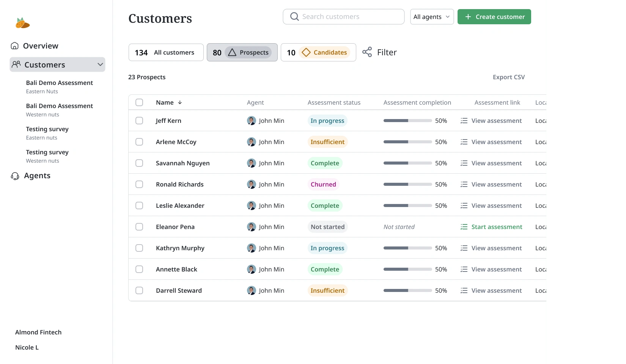Screen dimensions: 626x364
Task: Select the Leslie Alexander row checkbox
Action: [x=139, y=206]
